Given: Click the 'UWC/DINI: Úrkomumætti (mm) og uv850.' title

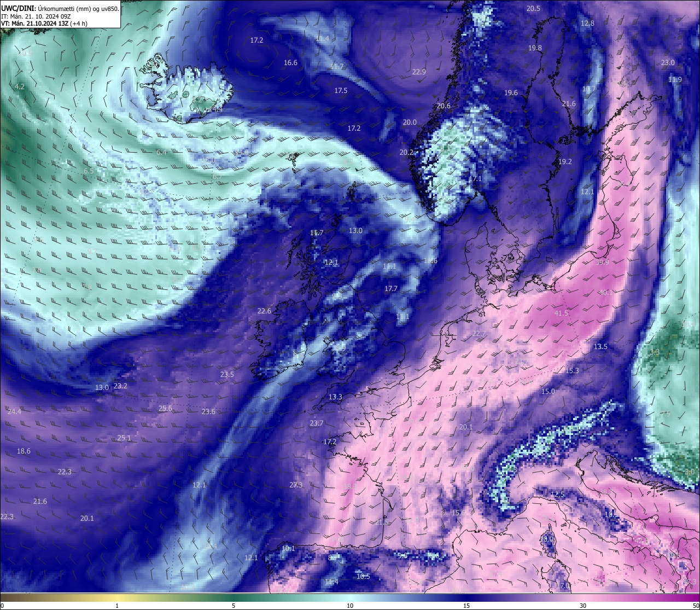Looking at the screenshot, I should 60,9.
